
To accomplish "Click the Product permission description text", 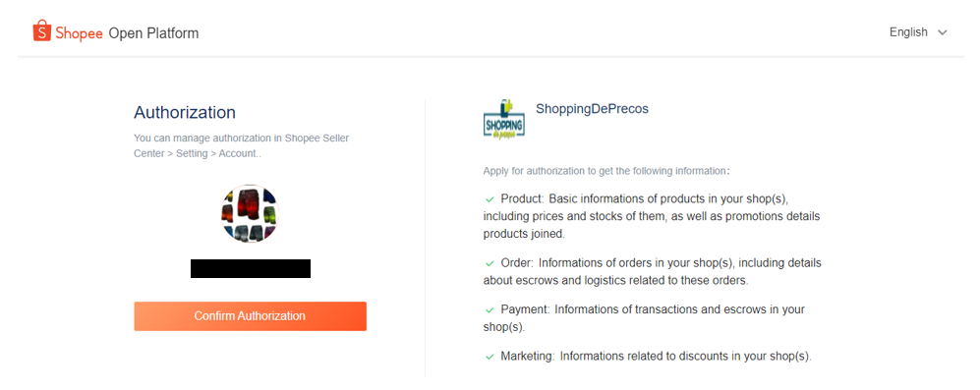I will click(652, 216).
